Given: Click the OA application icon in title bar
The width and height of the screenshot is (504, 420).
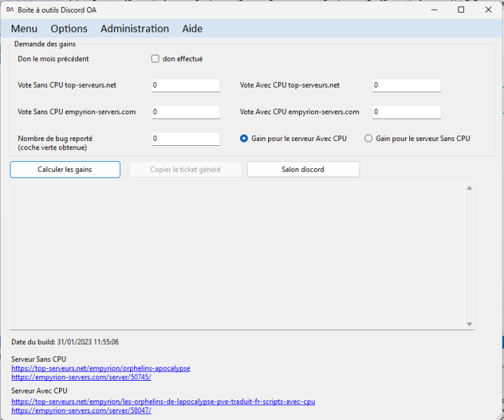Looking at the screenshot, I should pyautogui.click(x=10, y=10).
